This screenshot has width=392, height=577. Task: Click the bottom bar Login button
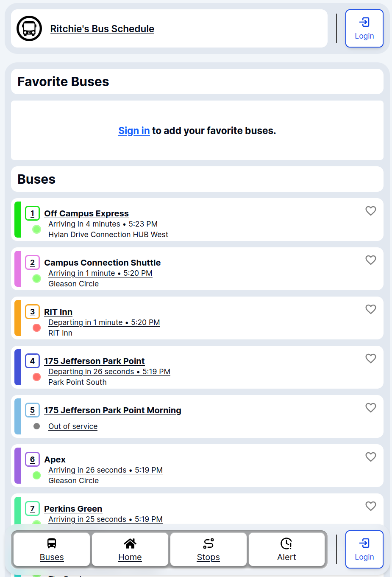click(364, 549)
